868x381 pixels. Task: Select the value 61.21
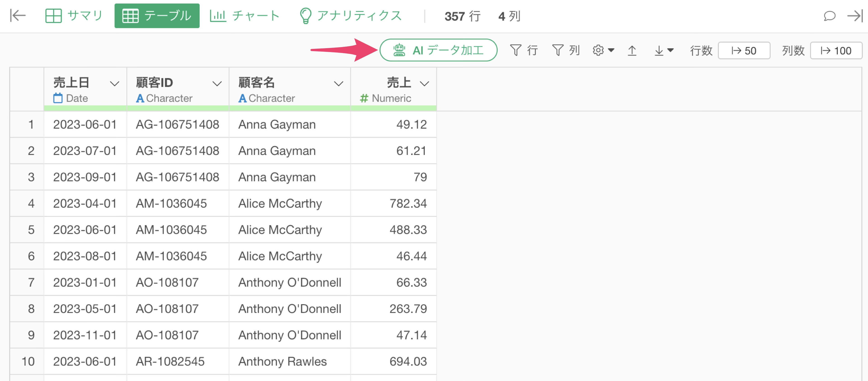(394, 151)
